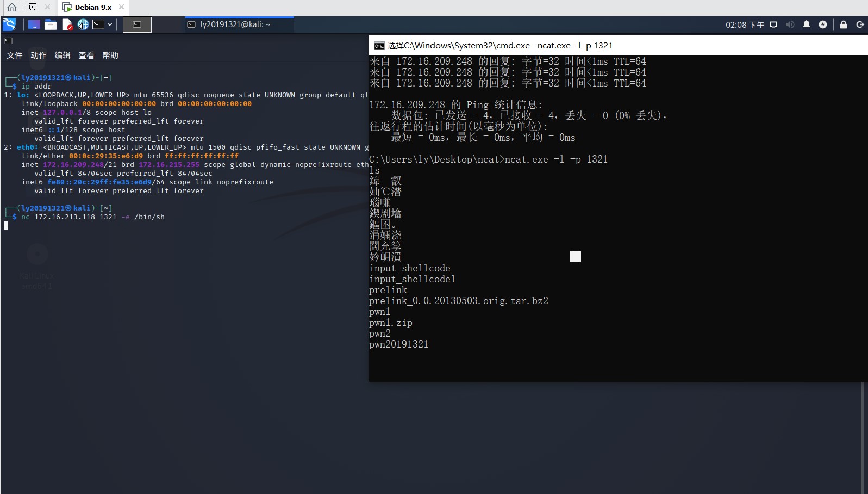Open the display/screen panel indicator
The width and height of the screenshot is (868, 494).
pos(773,24)
